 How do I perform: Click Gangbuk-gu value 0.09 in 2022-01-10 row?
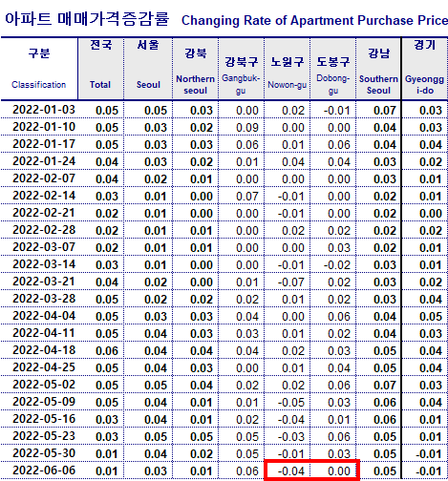[247, 128]
